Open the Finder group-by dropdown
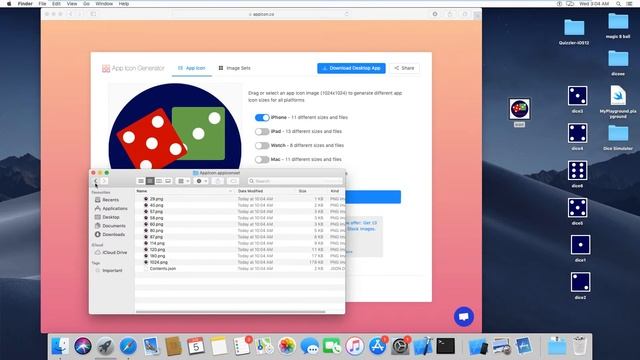The image size is (640, 360). 184,181
